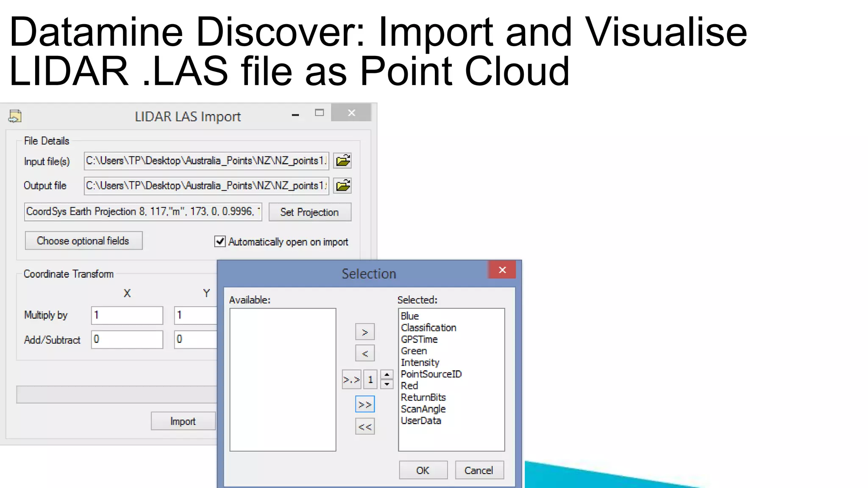Toggle Automatically open on import checkbox

[x=220, y=241]
